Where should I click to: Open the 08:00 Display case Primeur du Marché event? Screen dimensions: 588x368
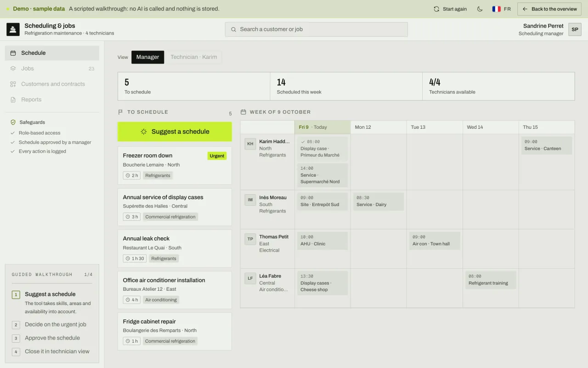tap(322, 149)
